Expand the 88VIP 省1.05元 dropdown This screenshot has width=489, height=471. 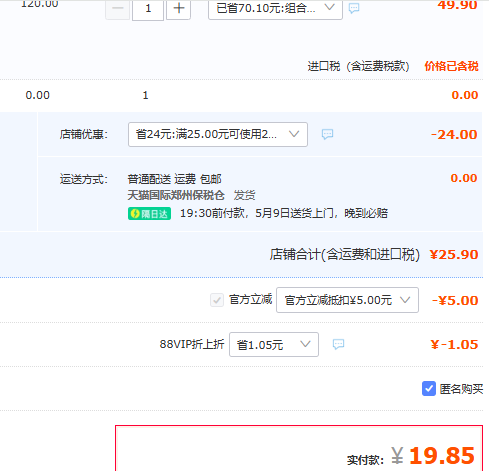coord(274,344)
